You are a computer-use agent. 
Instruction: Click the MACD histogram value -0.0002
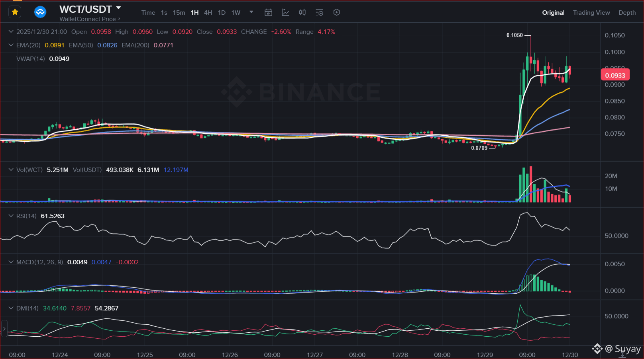127,262
